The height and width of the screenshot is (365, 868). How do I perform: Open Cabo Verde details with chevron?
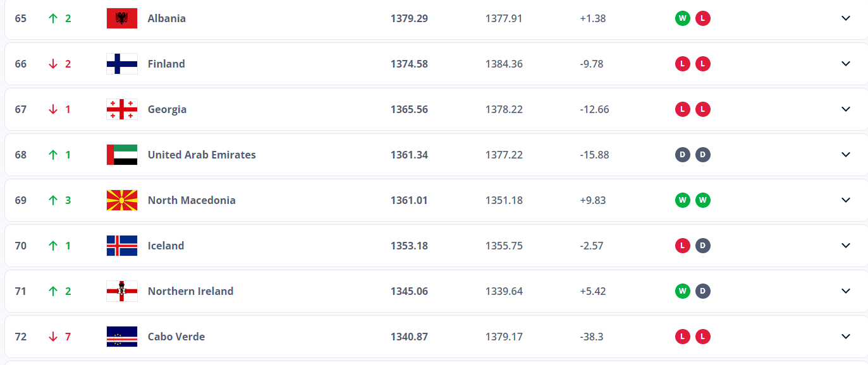click(x=846, y=337)
